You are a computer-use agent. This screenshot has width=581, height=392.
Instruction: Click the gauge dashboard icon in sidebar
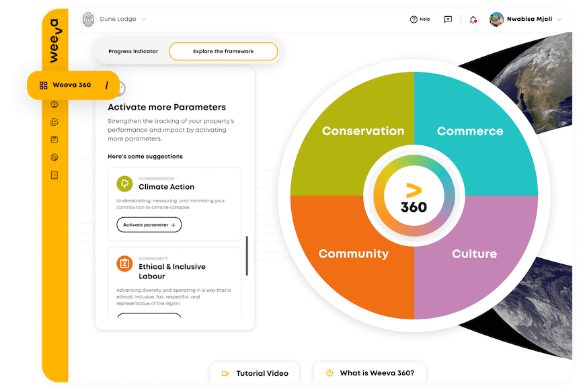pyautogui.click(x=54, y=104)
